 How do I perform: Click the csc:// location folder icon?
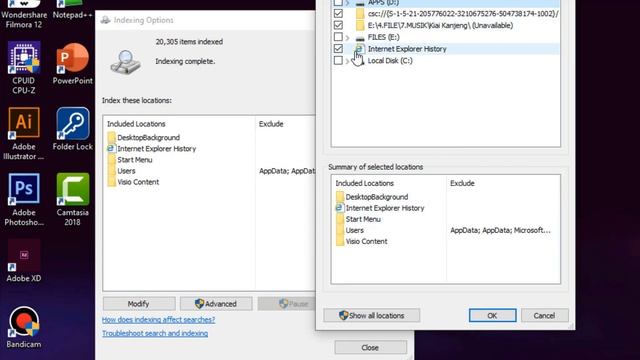tap(360, 13)
